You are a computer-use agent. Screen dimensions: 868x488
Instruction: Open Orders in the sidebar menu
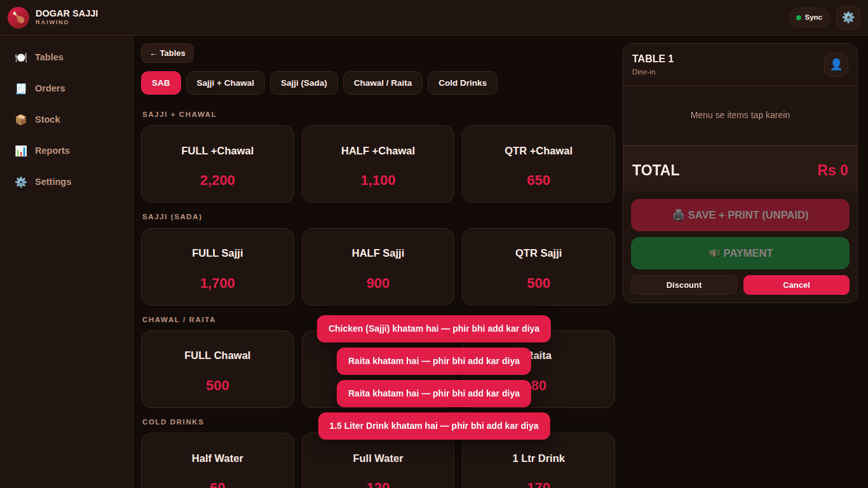(67, 88)
